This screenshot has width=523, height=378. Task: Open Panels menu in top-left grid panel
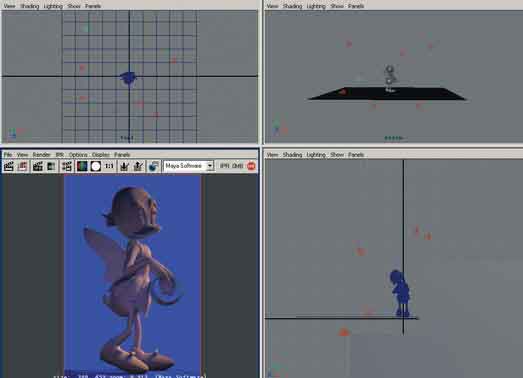point(93,6)
